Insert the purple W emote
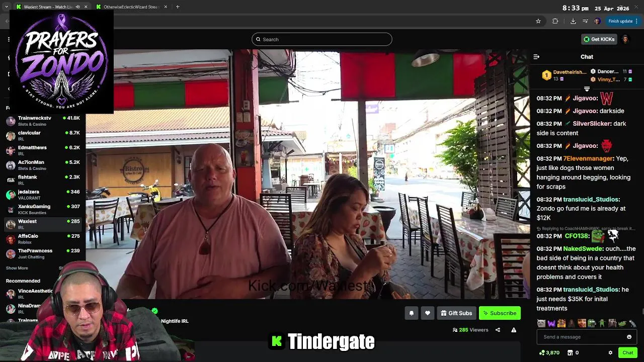 (551, 323)
